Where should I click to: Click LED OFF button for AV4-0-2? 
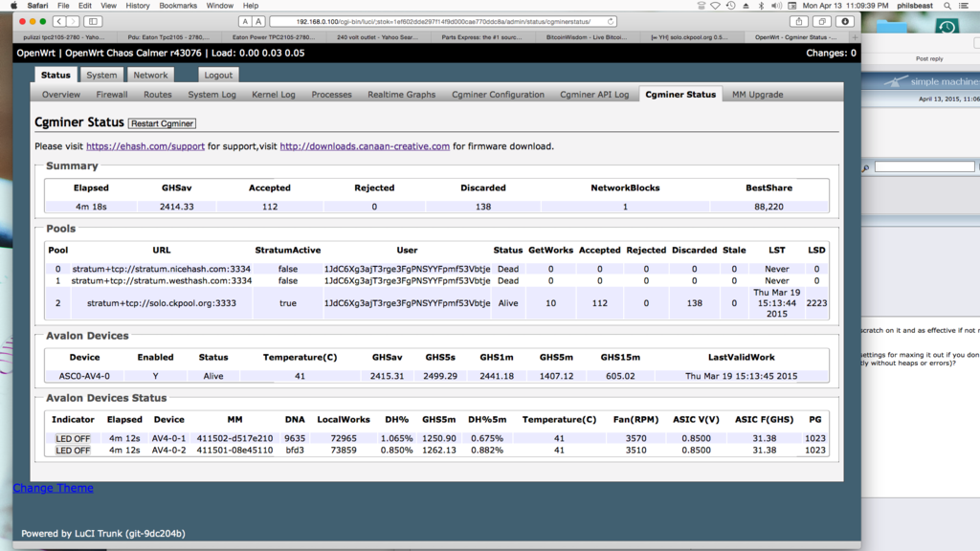(x=73, y=451)
